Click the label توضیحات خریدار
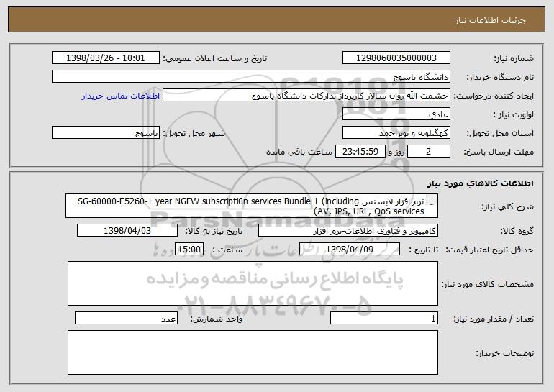The width and height of the screenshot is (554, 392). (x=505, y=353)
